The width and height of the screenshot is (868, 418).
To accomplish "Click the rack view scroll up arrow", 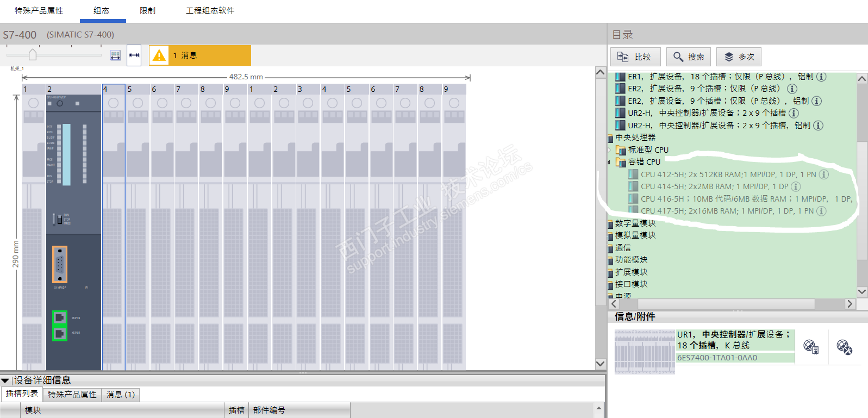I will (601, 72).
